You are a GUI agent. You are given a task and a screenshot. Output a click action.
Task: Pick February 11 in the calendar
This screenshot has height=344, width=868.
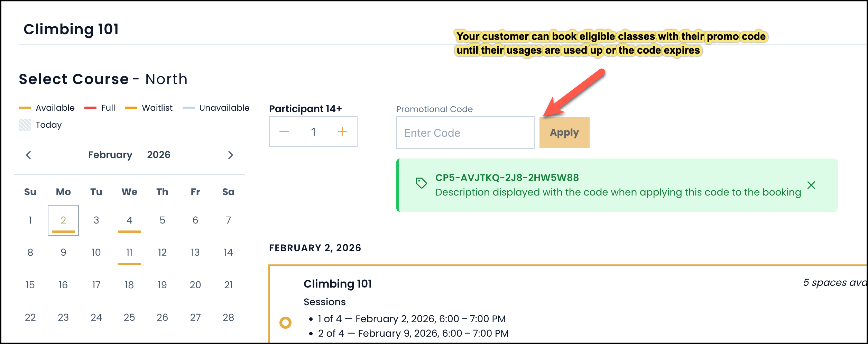click(x=129, y=253)
